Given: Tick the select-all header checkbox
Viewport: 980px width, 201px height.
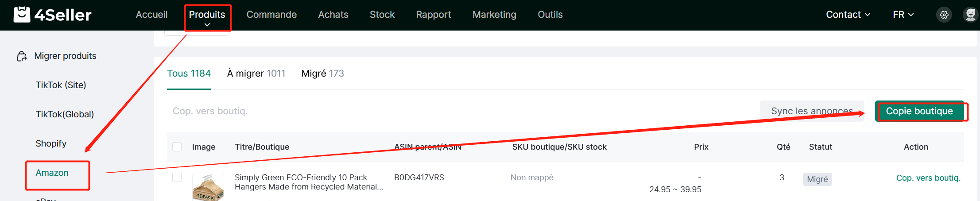Looking at the screenshot, I should pos(177,147).
